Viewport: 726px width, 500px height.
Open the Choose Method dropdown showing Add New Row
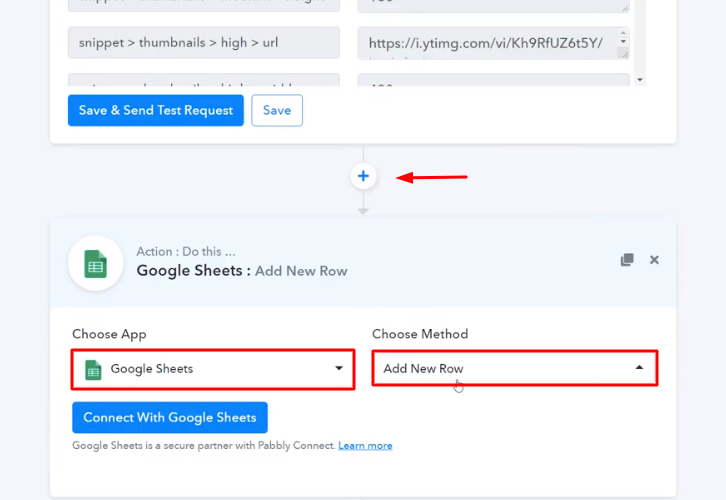[x=515, y=368]
